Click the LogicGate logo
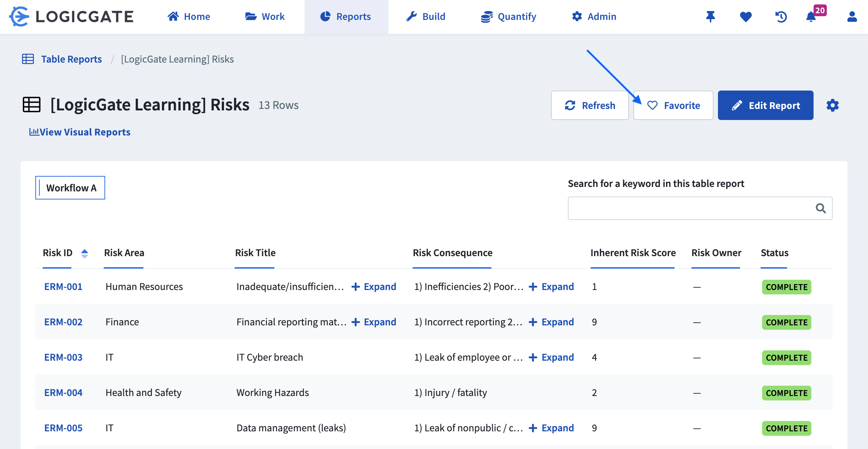This screenshot has height=449, width=868. click(x=71, y=17)
